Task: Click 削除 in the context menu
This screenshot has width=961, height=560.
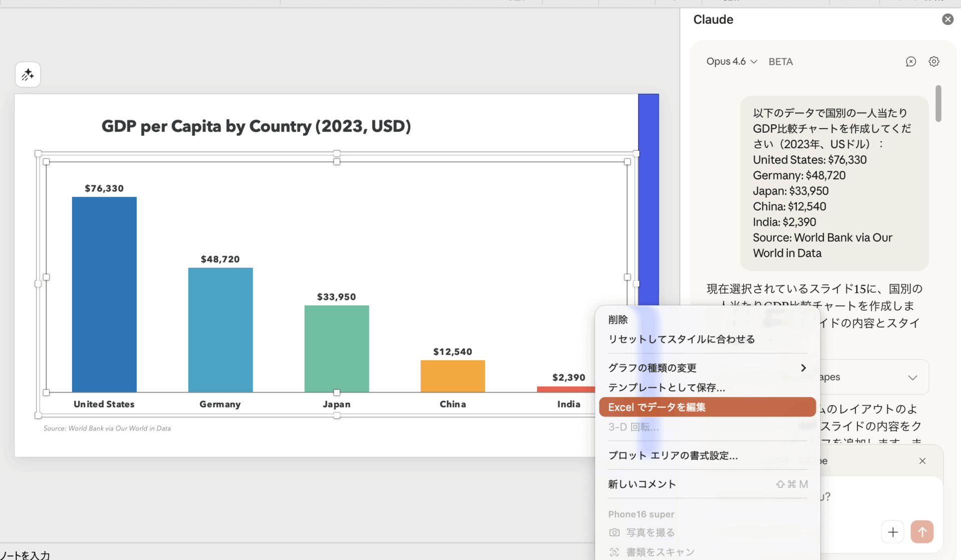Action: (x=618, y=319)
